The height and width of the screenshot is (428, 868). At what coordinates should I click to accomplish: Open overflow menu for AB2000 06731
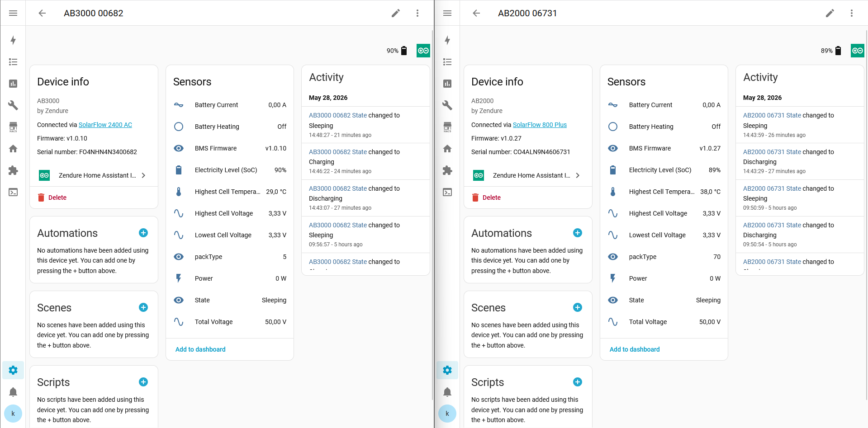[x=852, y=13]
